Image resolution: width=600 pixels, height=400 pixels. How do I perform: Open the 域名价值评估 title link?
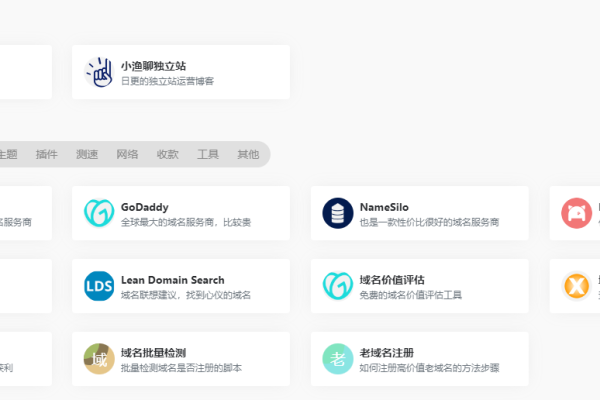(x=392, y=280)
